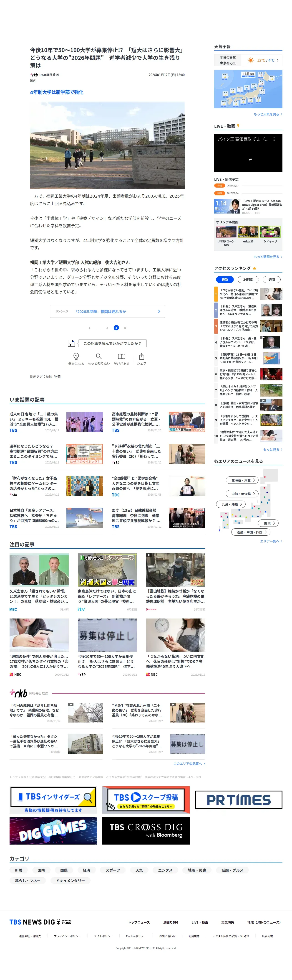Open the プライバシーポリシー footer link

click(67, 936)
